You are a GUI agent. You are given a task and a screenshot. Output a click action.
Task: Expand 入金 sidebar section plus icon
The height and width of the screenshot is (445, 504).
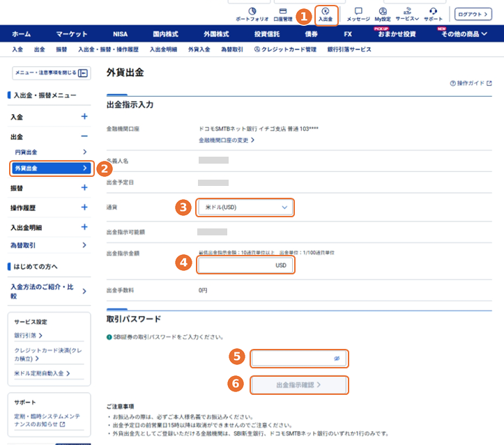pos(84,116)
